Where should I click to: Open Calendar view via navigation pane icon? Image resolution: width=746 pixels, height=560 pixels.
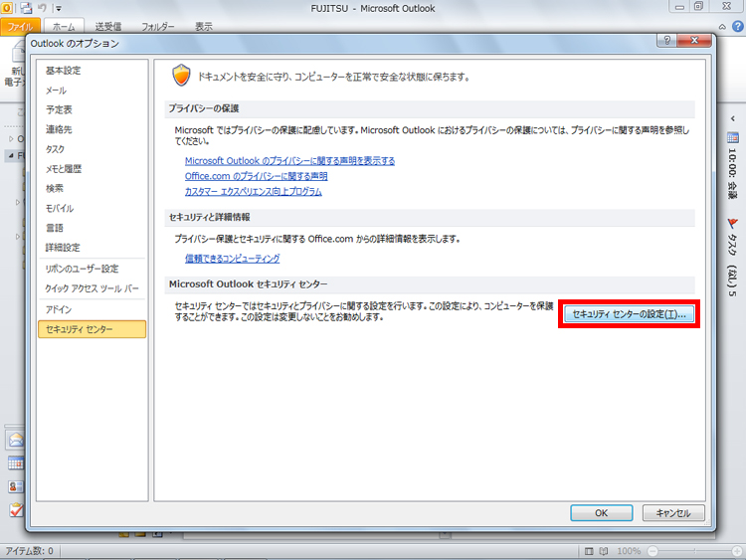pos(16,463)
